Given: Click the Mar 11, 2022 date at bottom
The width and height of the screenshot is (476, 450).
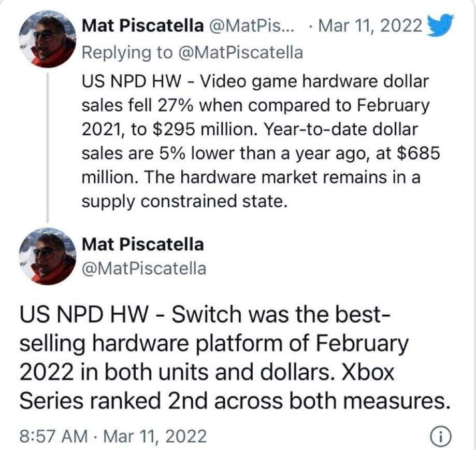Looking at the screenshot, I should (x=155, y=436).
